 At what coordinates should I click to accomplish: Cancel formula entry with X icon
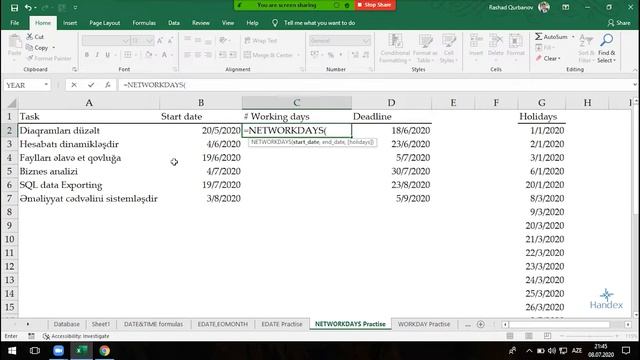tap(74, 85)
